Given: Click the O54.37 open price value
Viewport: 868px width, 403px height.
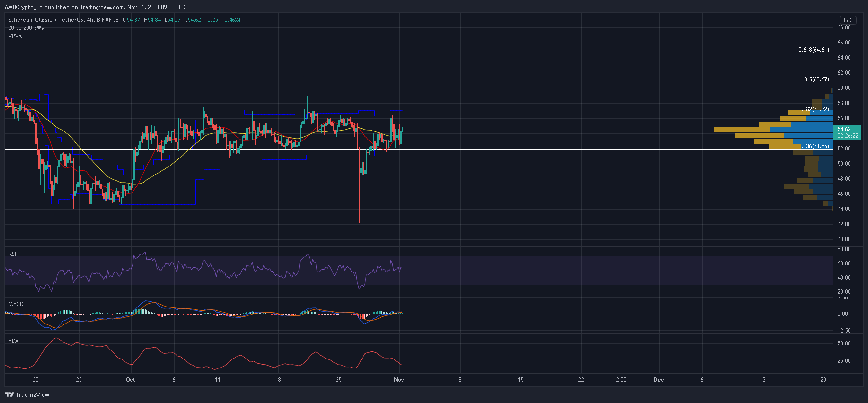Looking at the screenshot, I should pos(132,20).
